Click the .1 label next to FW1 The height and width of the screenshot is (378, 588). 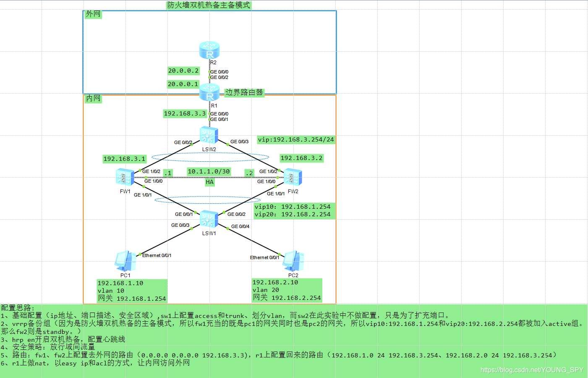coord(168,173)
